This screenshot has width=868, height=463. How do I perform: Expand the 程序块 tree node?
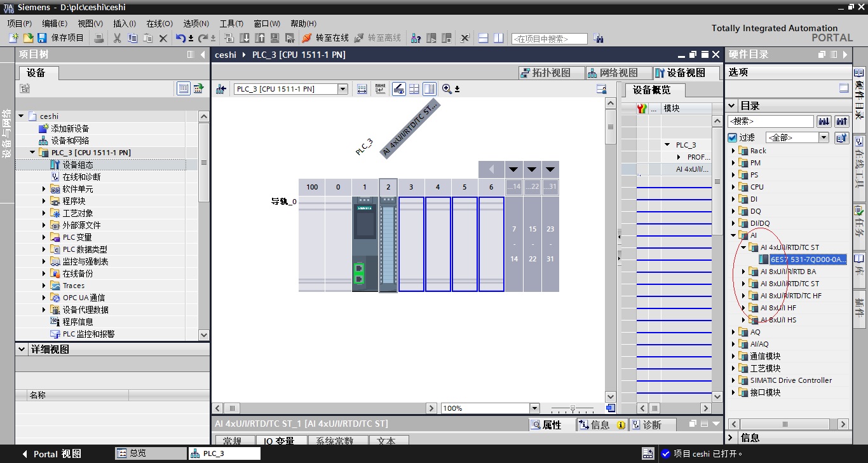pos(44,201)
